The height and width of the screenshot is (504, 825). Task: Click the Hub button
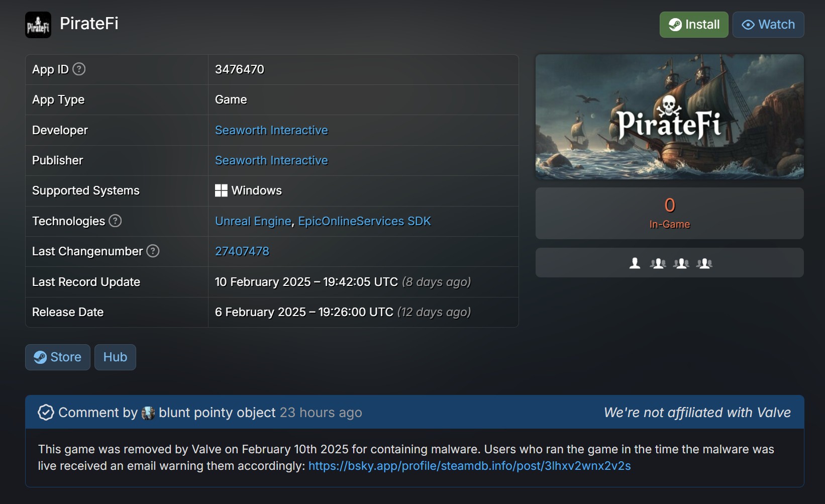click(115, 357)
